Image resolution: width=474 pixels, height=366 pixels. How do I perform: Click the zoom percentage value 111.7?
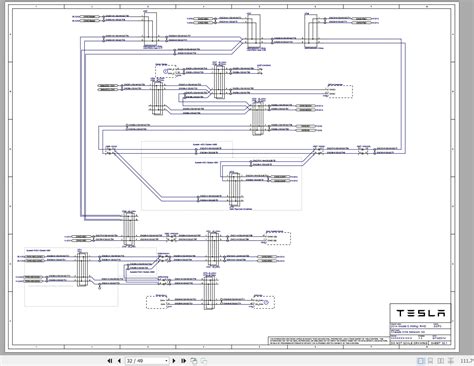[x=467, y=361]
